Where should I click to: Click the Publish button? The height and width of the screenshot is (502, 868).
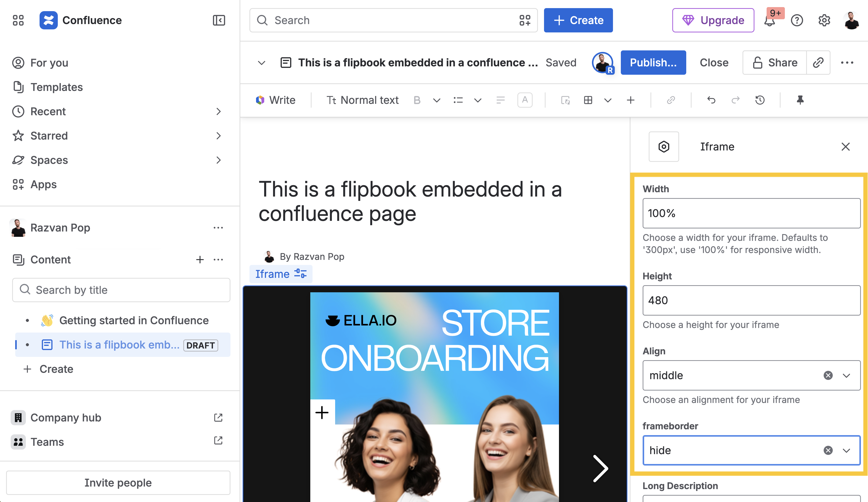point(653,63)
